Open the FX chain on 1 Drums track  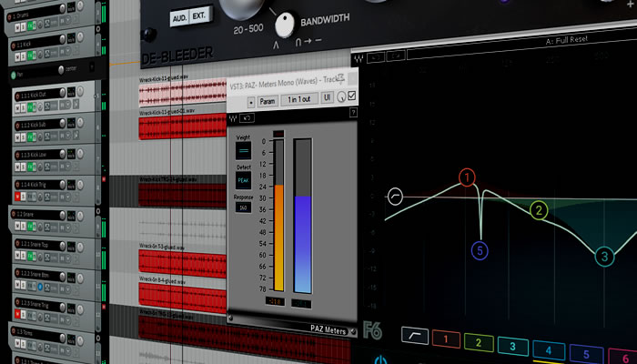pos(30,26)
